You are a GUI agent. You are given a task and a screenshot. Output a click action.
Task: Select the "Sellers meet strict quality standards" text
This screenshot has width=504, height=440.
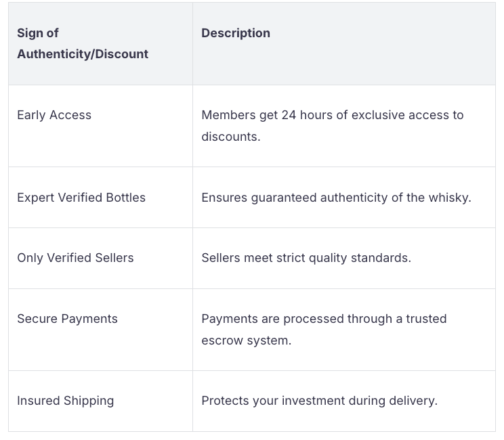pos(306,258)
